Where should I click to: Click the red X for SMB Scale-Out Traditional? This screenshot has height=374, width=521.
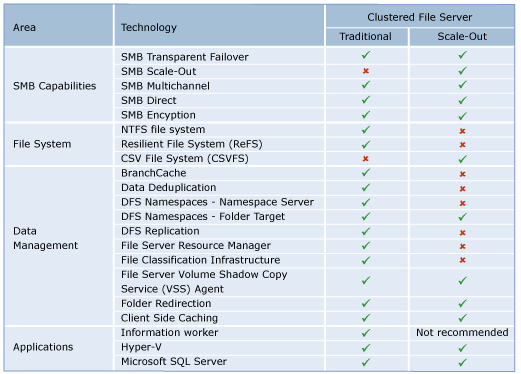[366, 71]
